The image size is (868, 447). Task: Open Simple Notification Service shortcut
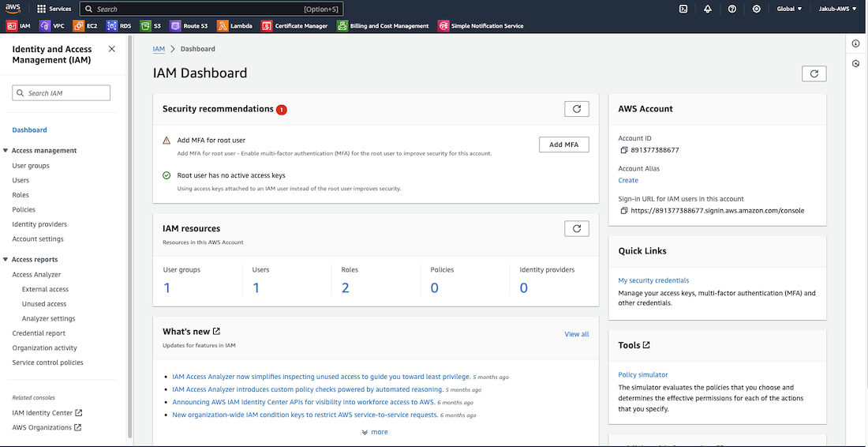point(481,26)
